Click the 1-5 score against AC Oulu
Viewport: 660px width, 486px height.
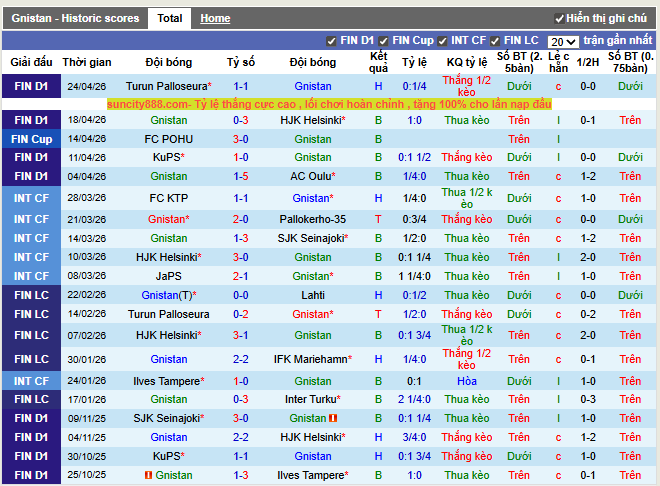(x=241, y=176)
